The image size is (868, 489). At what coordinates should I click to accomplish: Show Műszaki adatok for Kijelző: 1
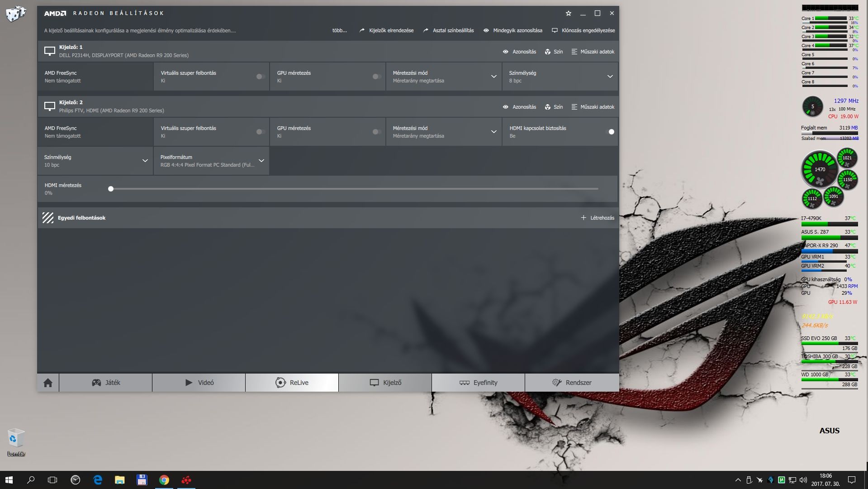[x=593, y=52]
